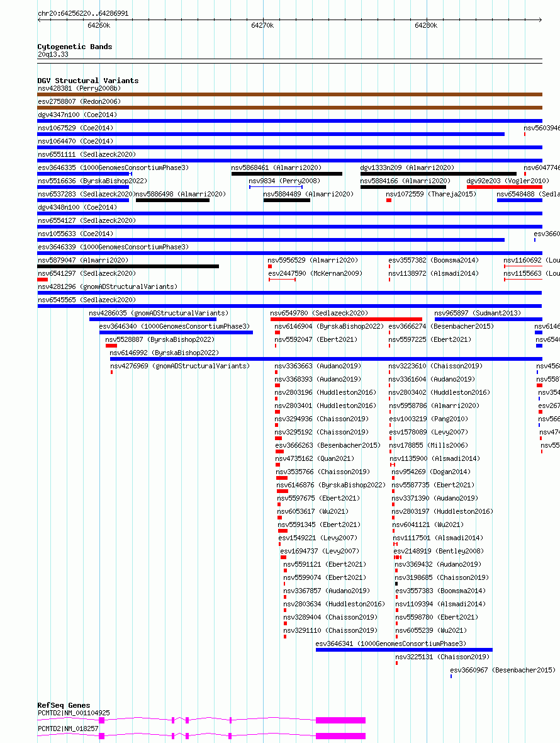
Task: Click esv1694737 (Levy2007) label
Action: coord(320,552)
